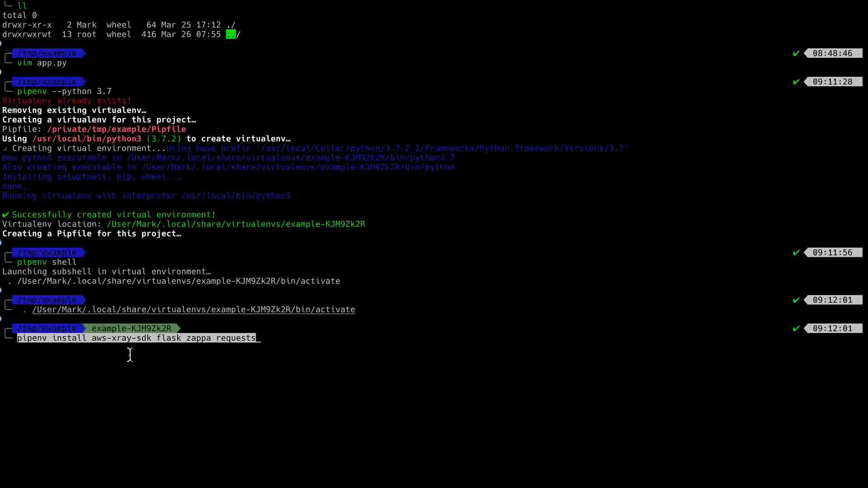Click the 'pipenv shell' command text

click(47, 262)
